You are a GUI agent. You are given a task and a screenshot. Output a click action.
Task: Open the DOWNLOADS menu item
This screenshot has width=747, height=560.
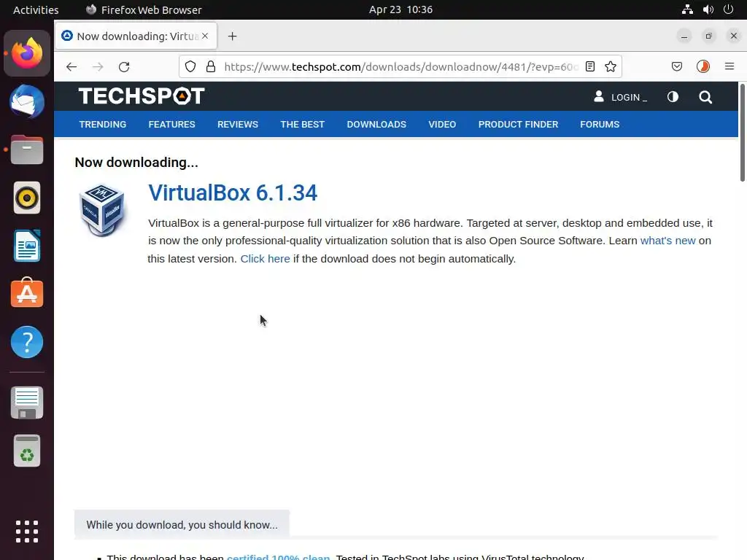(376, 124)
